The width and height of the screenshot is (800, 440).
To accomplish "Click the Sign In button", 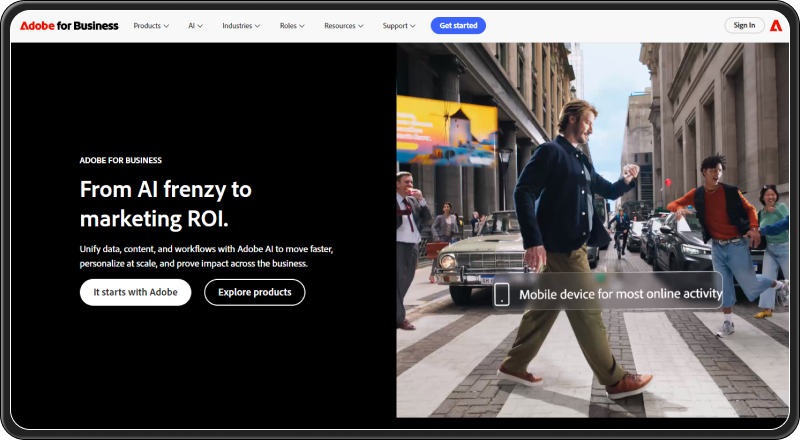I will pos(744,25).
